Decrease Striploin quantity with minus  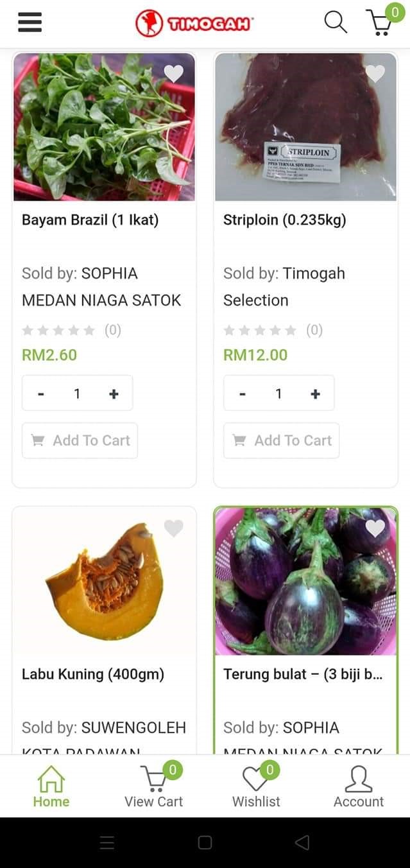243,394
